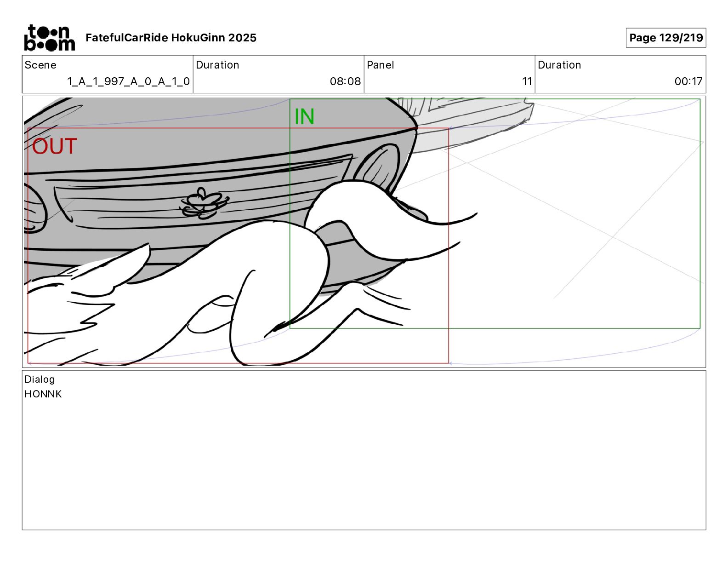Click scene duration value '08:08'
Image resolution: width=728 pixels, height=563 pixels.
(345, 81)
